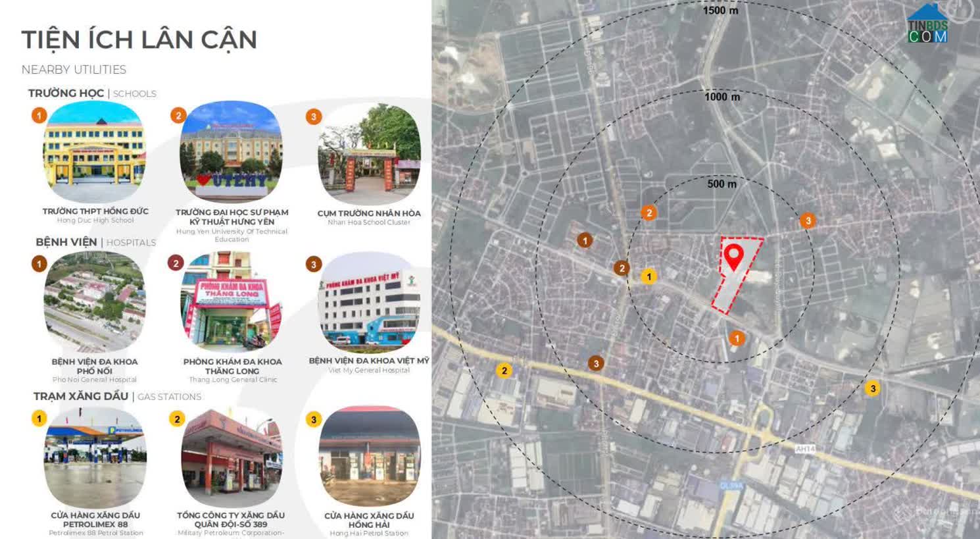The width and height of the screenshot is (980, 539).
Task: Select hospital marker 2 on the map
Action: [x=621, y=268]
